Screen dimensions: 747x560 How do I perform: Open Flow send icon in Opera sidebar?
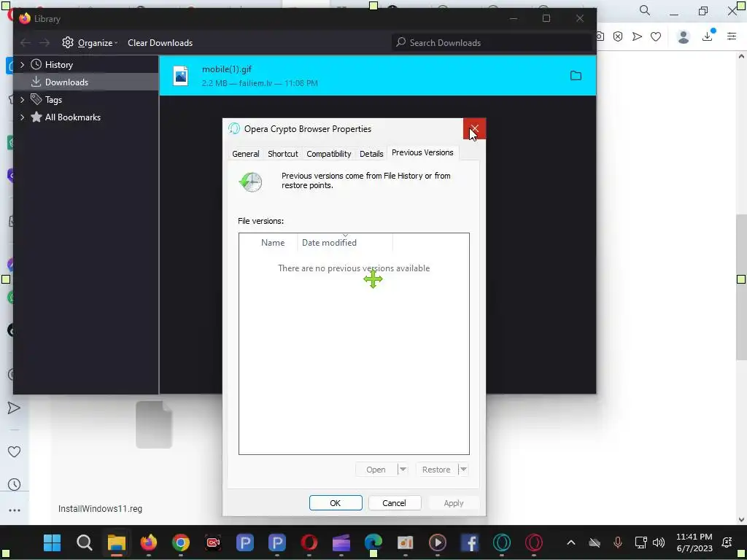pyautogui.click(x=15, y=408)
